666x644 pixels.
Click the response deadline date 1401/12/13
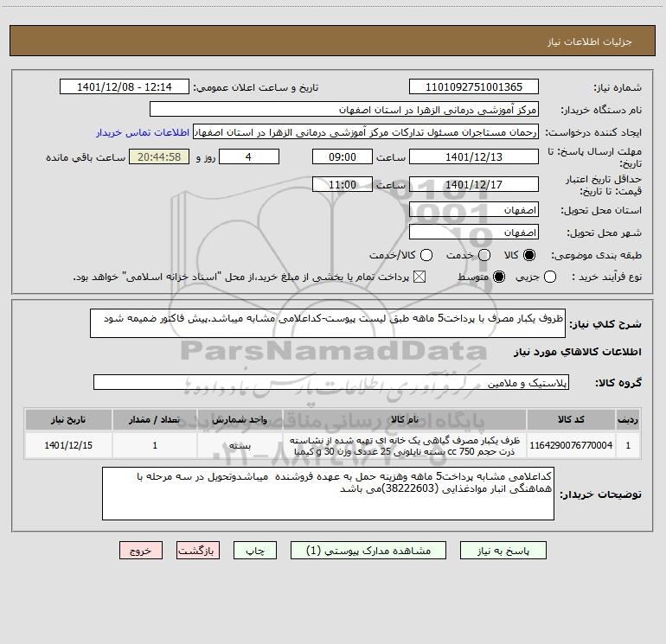(x=474, y=156)
